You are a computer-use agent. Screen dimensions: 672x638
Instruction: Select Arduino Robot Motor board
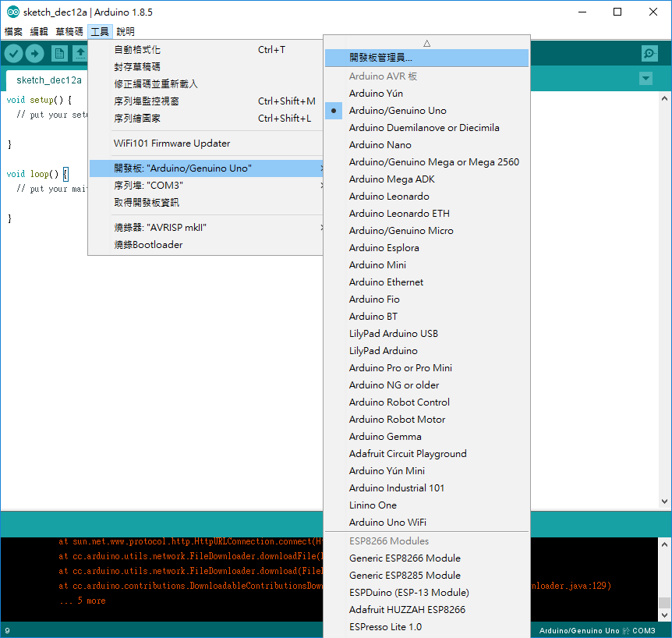(x=427, y=420)
